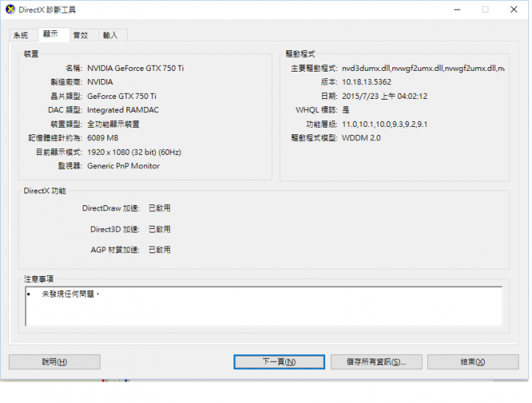Click monitor value Generic PnP Monitor

123,166
